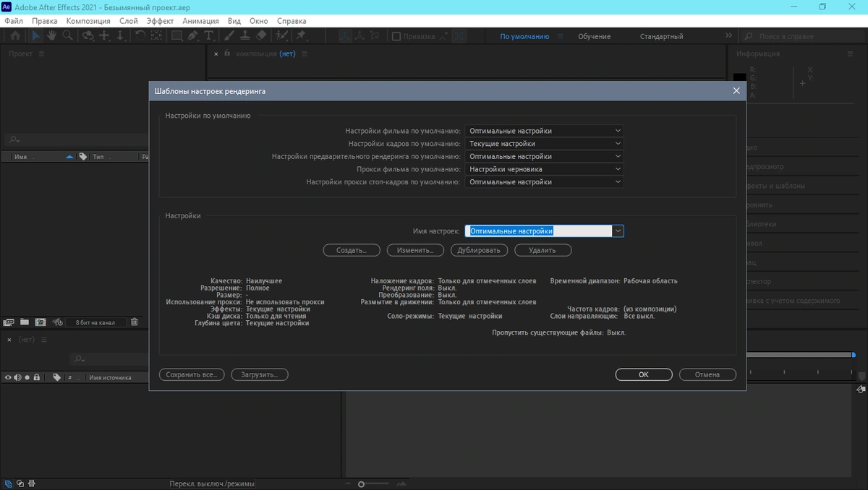Screen dimensions: 868x490
Task: Open Настройки предварительного рендеринга dropdown
Action: click(544, 156)
